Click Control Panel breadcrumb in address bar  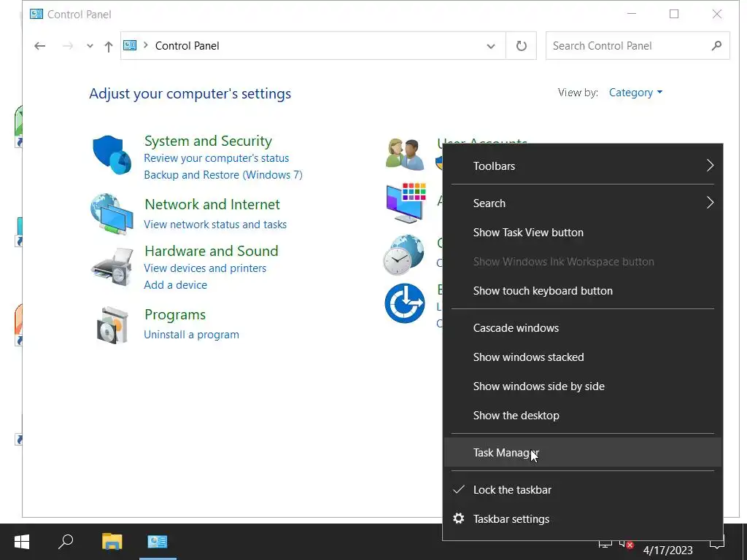[x=187, y=46]
